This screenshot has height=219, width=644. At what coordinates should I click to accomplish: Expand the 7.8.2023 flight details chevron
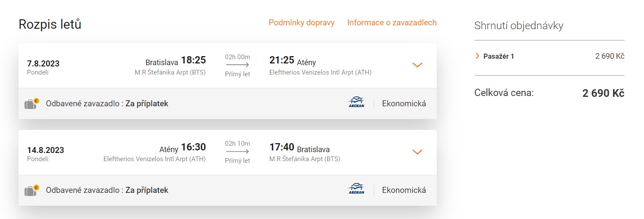tap(417, 65)
